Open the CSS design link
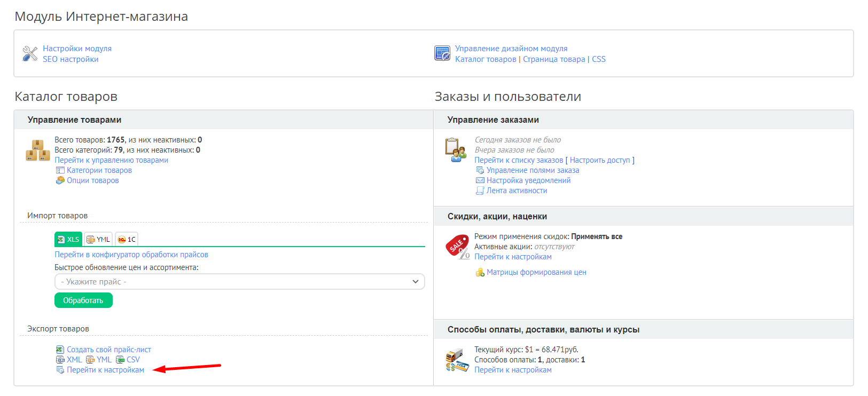The width and height of the screenshot is (868, 396). click(598, 59)
